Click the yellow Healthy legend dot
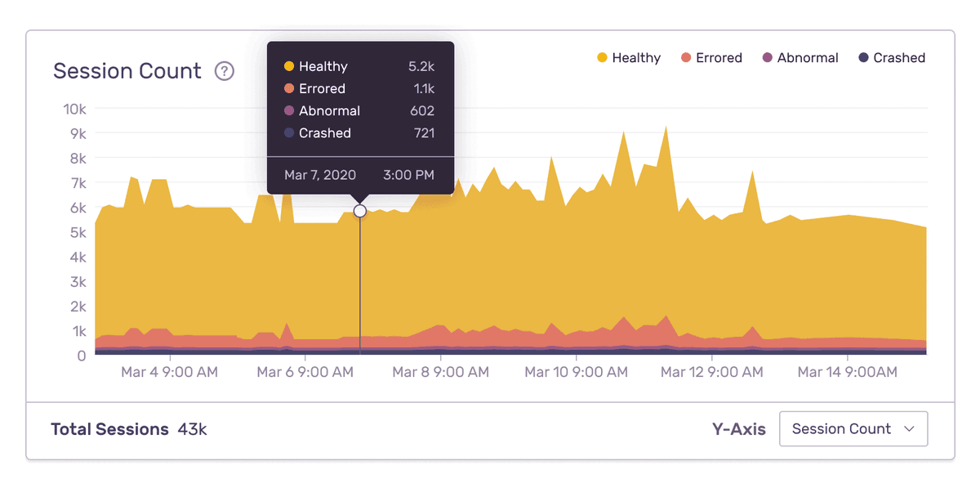 coord(602,57)
